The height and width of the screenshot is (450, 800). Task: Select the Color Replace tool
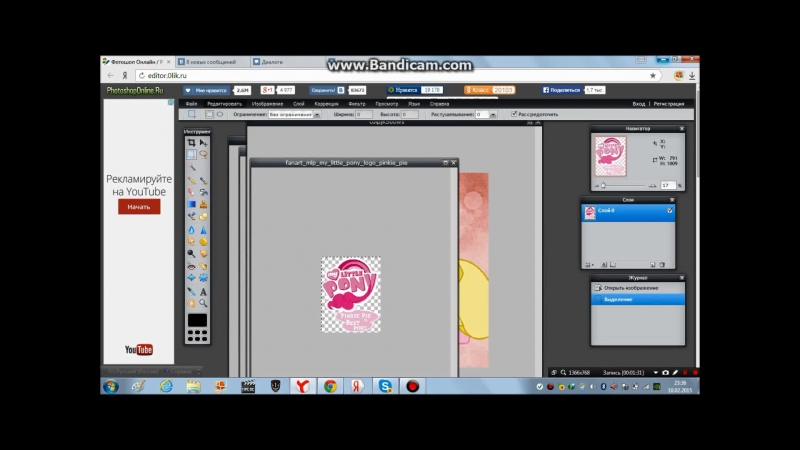click(x=191, y=216)
